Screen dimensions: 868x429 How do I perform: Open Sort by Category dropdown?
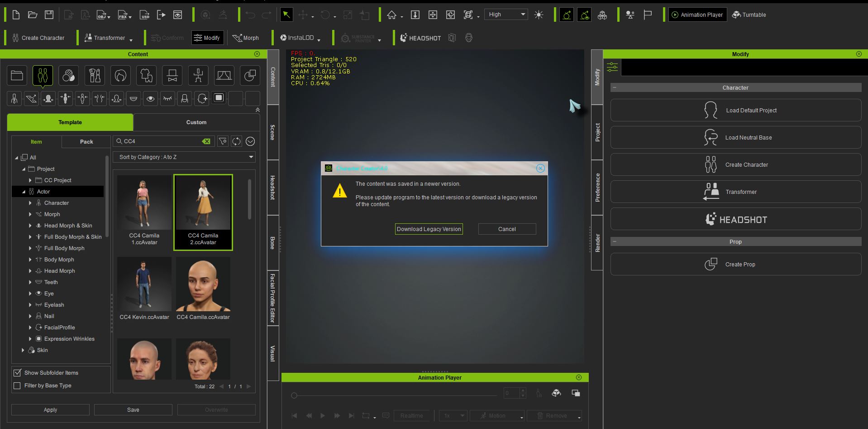[185, 157]
